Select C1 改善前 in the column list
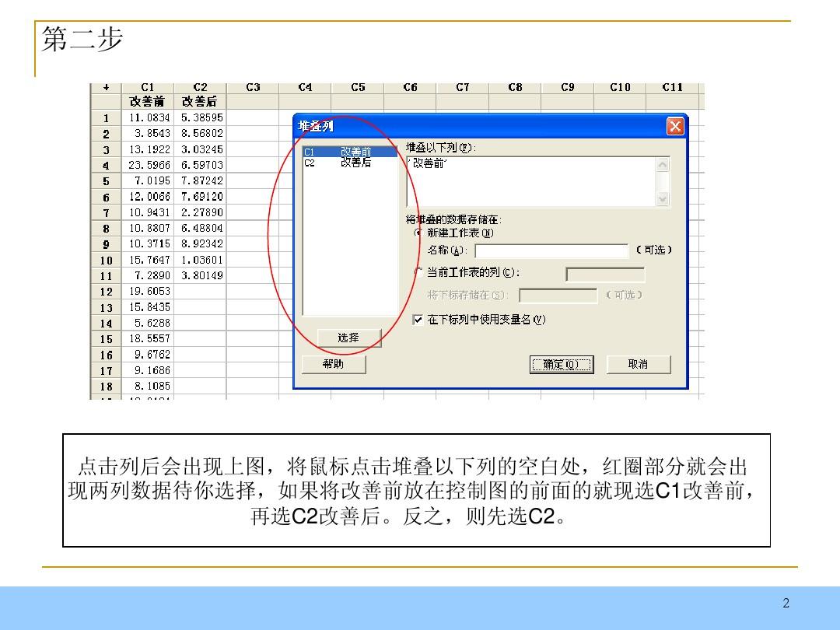Image resolution: width=840 pixels, height=630 pixels. click(x=350, y=152)
